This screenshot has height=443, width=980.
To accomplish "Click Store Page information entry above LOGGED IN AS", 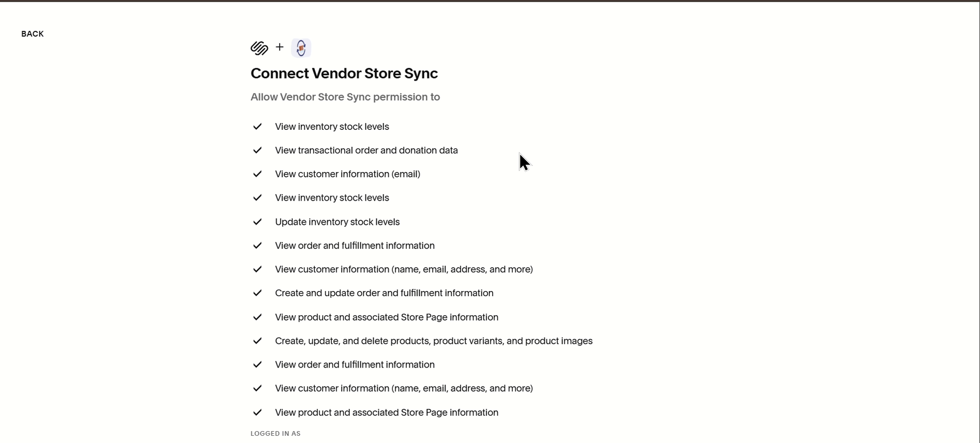I will coord(387,413).
